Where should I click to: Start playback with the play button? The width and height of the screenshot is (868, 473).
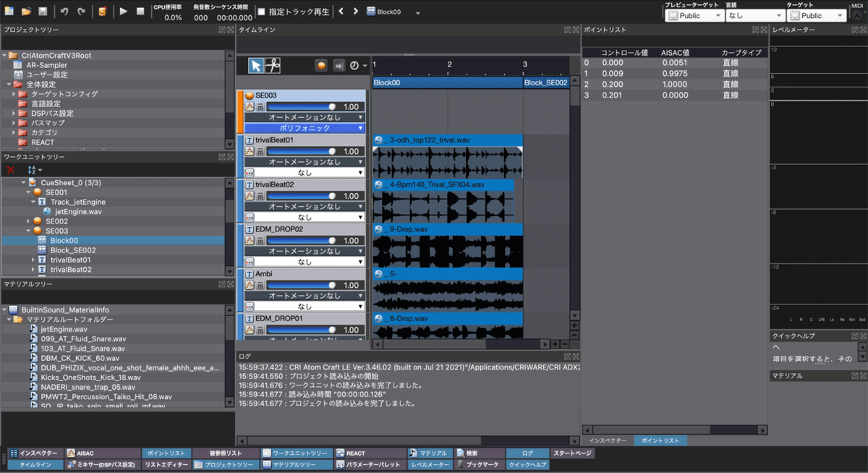point(124,12)
